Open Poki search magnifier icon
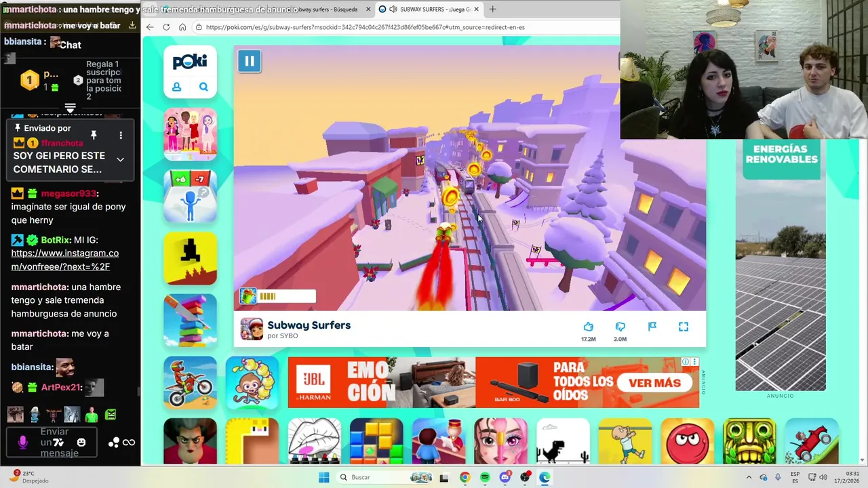 [203, 87]
